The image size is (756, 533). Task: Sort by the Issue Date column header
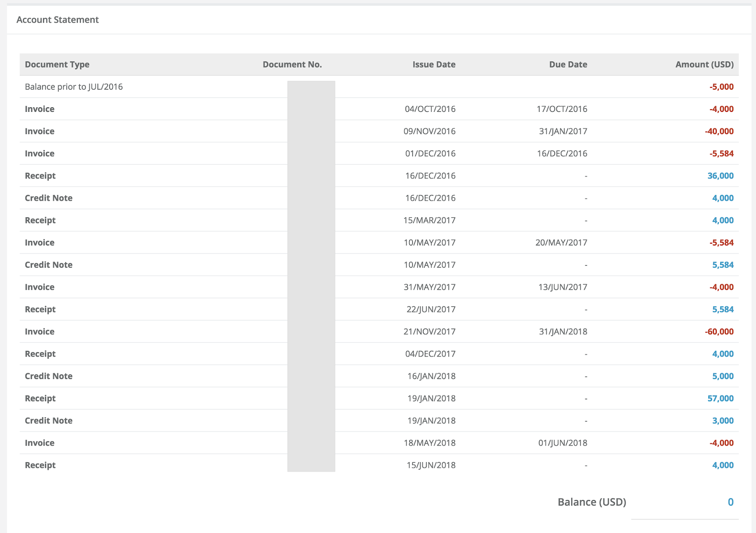433,65
